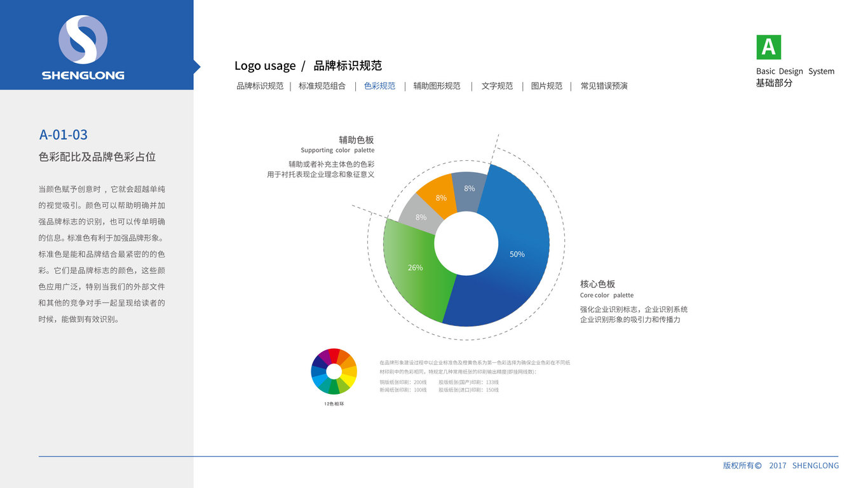The image size is (868, 488).
Task: Click the '基础部分' label
Action: click(774, 83)
